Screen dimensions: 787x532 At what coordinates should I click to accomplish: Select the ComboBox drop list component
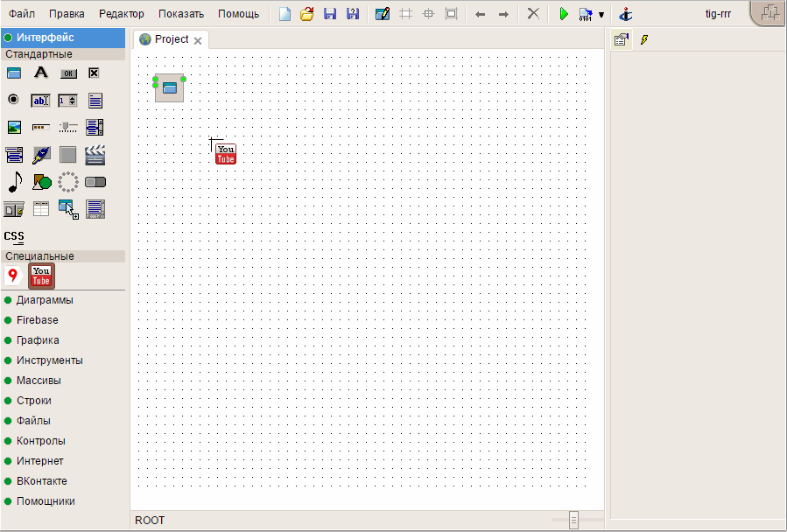14,155
